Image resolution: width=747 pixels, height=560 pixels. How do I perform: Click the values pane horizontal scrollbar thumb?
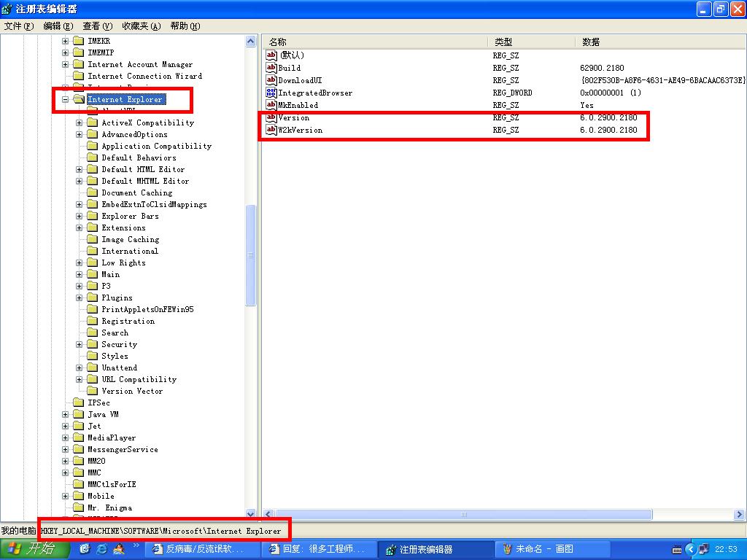[x=463, y=514]
